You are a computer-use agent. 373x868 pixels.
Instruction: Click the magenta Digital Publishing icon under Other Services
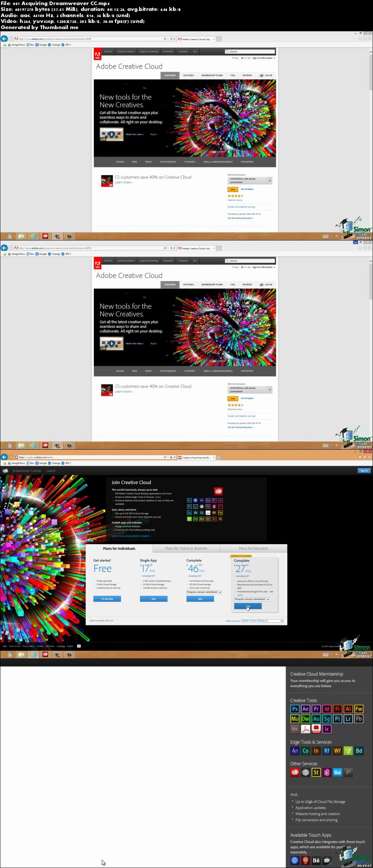327,772
